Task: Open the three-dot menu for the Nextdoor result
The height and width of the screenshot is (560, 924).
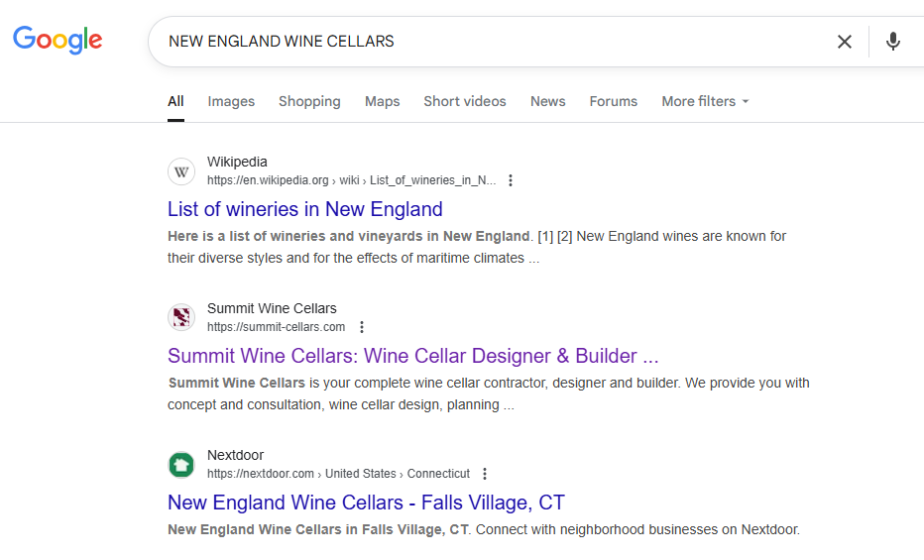Action: (x=485, y=474)
